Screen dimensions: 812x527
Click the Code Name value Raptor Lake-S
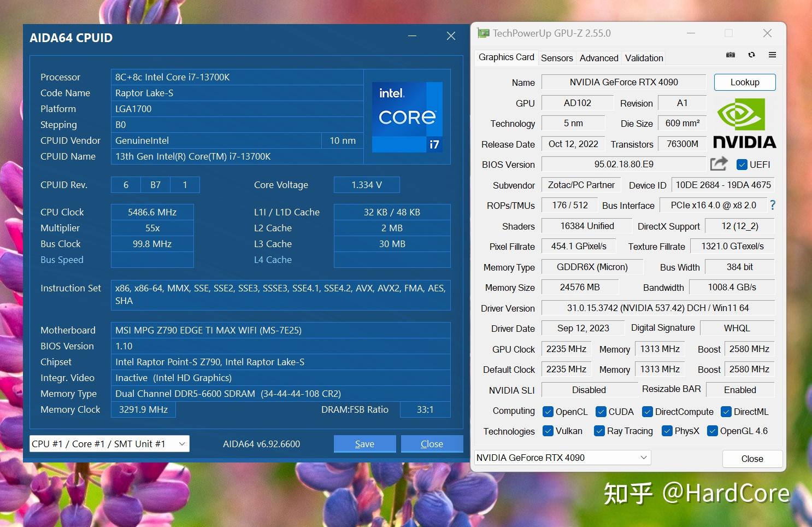237,93
